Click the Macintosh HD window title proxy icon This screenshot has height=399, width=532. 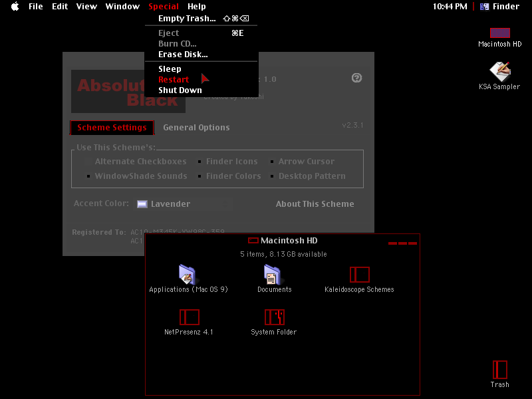[x=253, y=241]
